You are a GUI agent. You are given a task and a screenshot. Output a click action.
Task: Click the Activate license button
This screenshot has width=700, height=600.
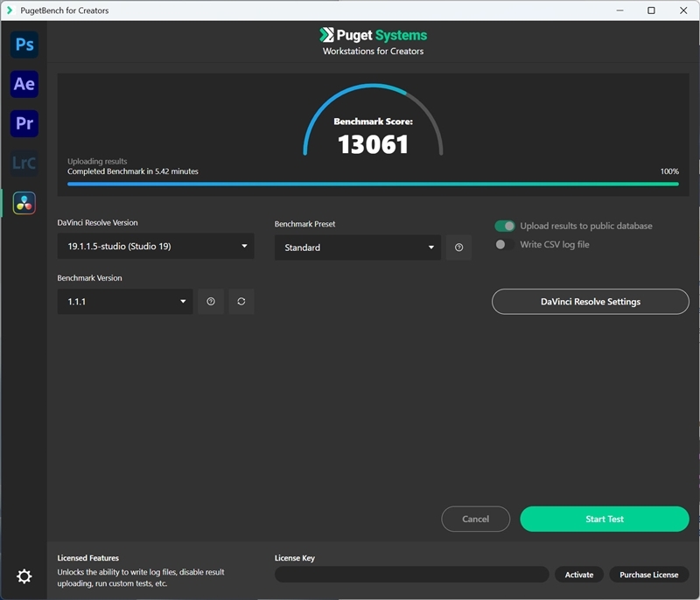(x=578, y=575)
